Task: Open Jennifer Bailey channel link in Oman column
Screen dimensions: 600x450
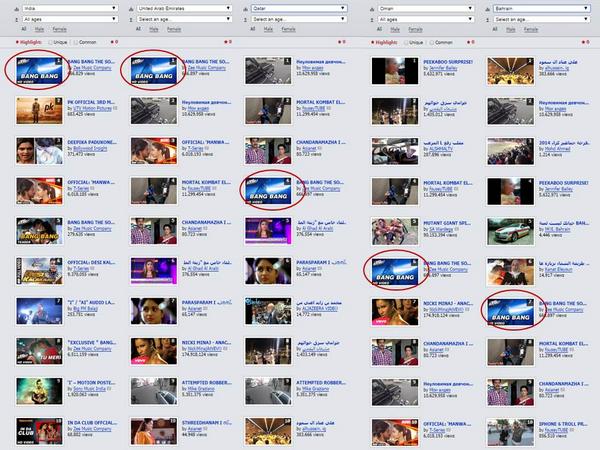Action: point(443,68)
